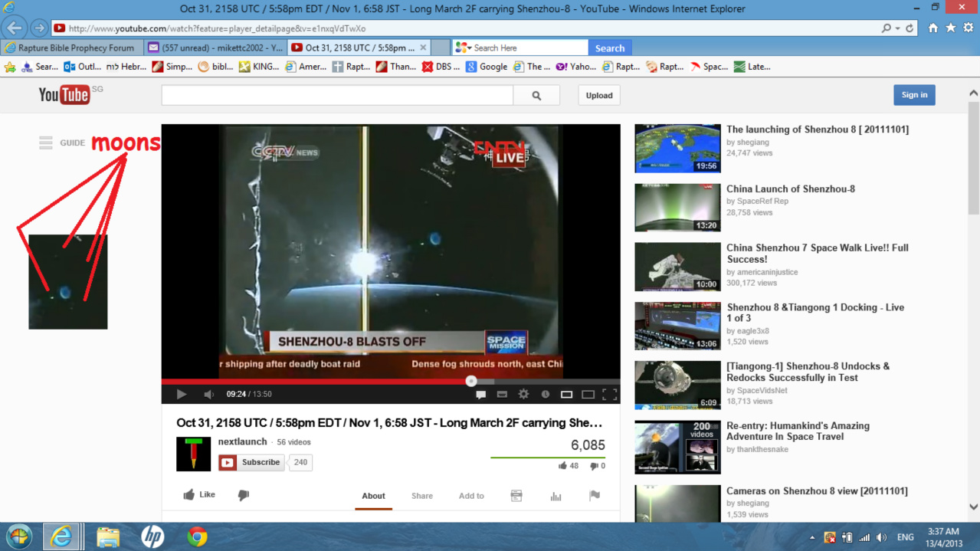The height and width of the screenshot is (551, 980).
Task: Open Google Chrome from the taskbar
Action: [197, 536]
